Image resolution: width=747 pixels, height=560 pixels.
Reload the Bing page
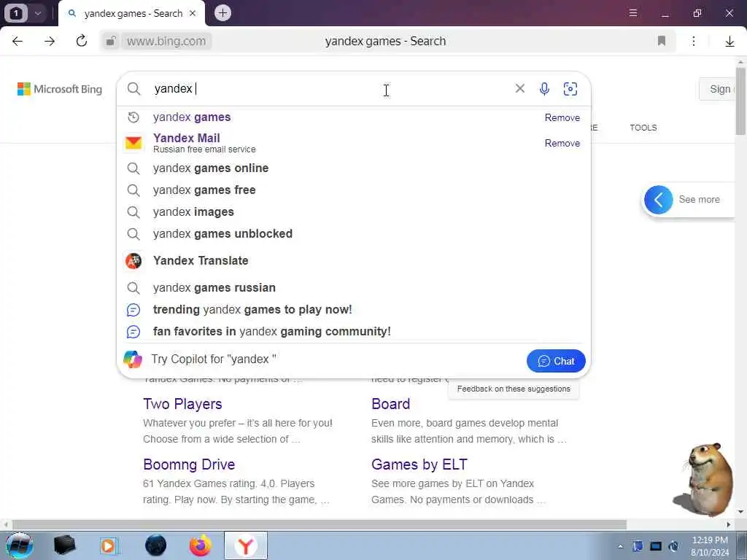click(x=82, y=41)
